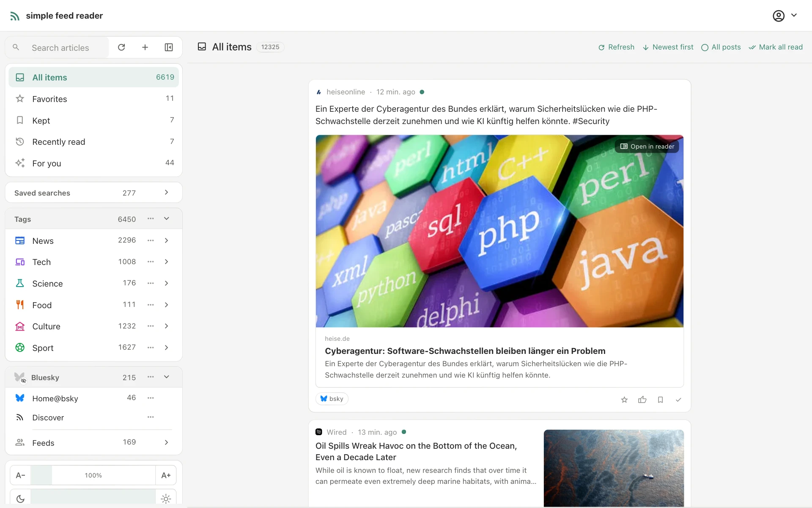Viewport: 812px width, 508px height.
Task: Click the sidebar refresh feeds icon
Action: [121, 47]
